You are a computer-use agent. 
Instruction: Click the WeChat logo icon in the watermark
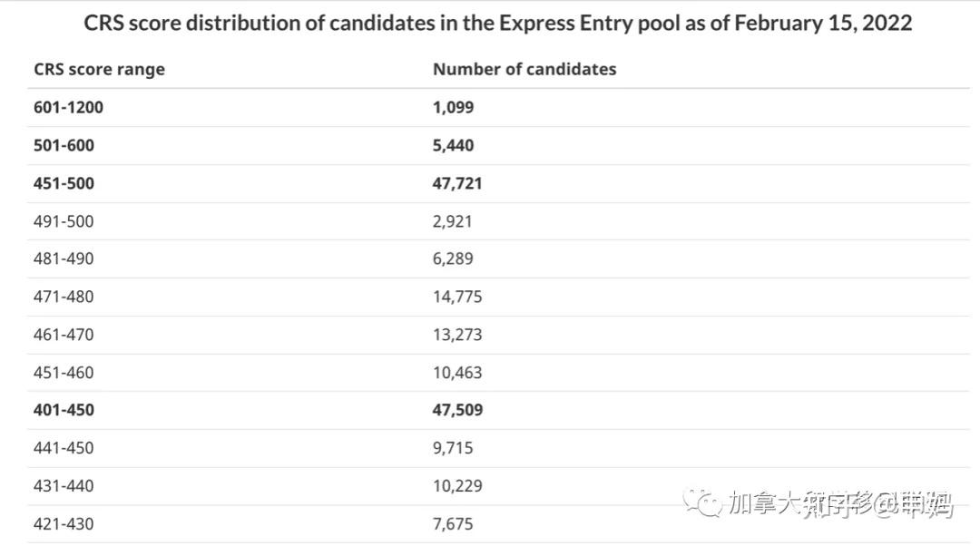click(x=704, y=502)
